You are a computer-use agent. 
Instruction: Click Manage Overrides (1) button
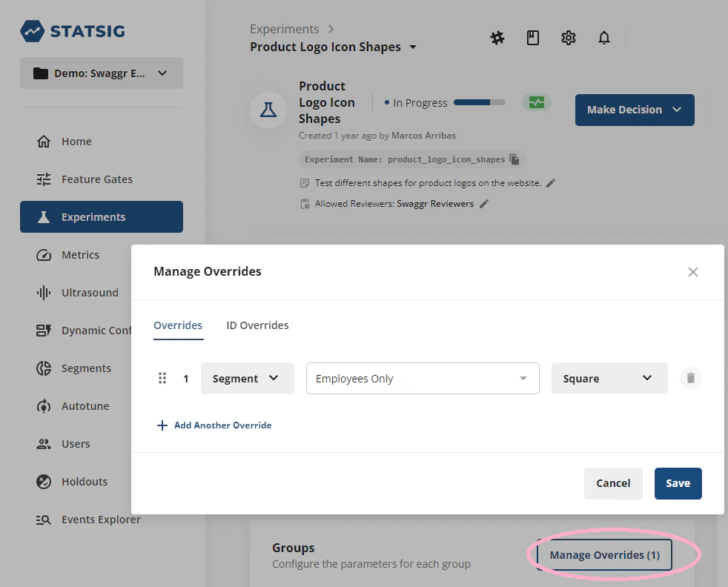(x=604, y=555)
